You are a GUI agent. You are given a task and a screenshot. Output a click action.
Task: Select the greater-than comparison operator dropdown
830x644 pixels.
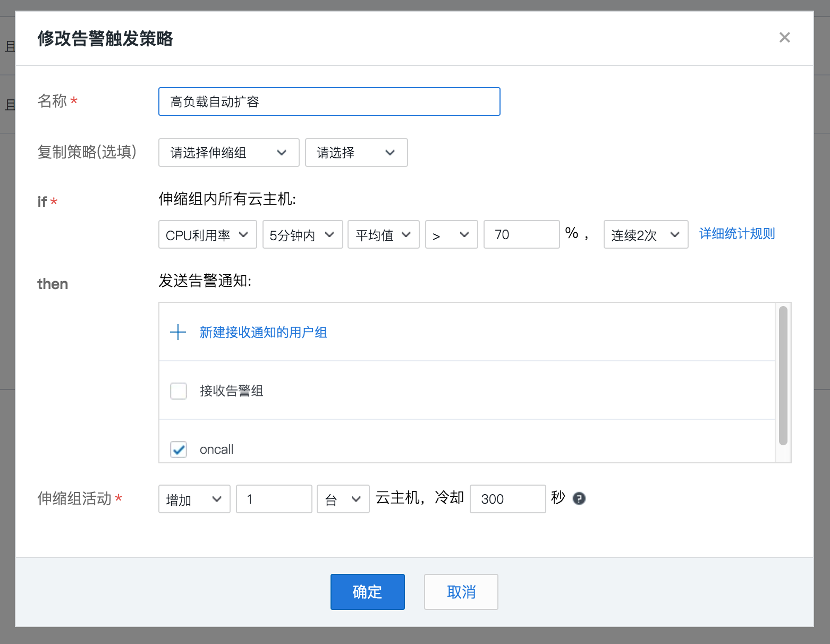(451, 234)
